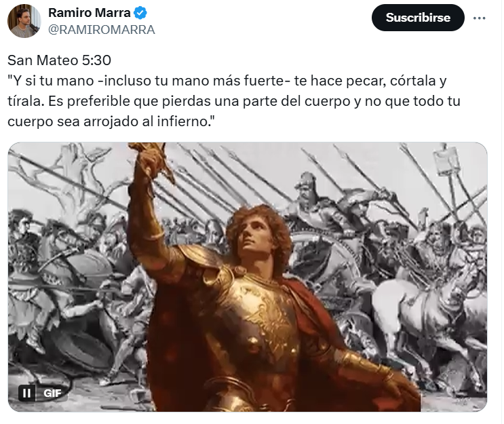Open Ramiro Marra's profile avatar photo
504x424 pixels.
point(24,21)
